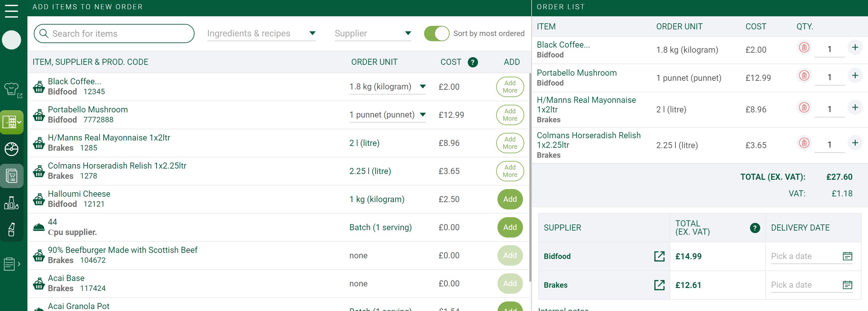Viewport: 868px width, 311px height.
Task: Add Halloumi Cheese to the order
Action: 510,199
